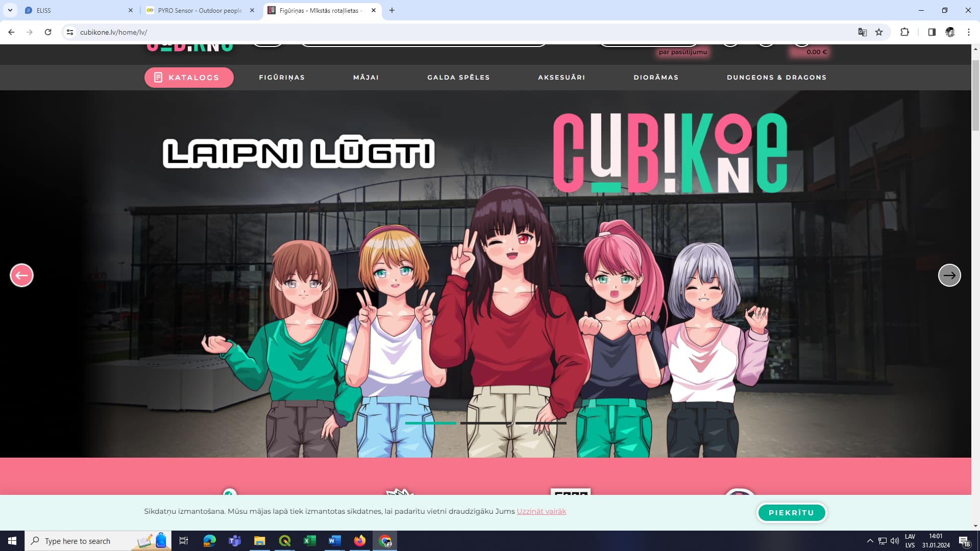Bookmark this page with the star icon
The width and height of the screenshot is (980, 551).
click(879, 32)
